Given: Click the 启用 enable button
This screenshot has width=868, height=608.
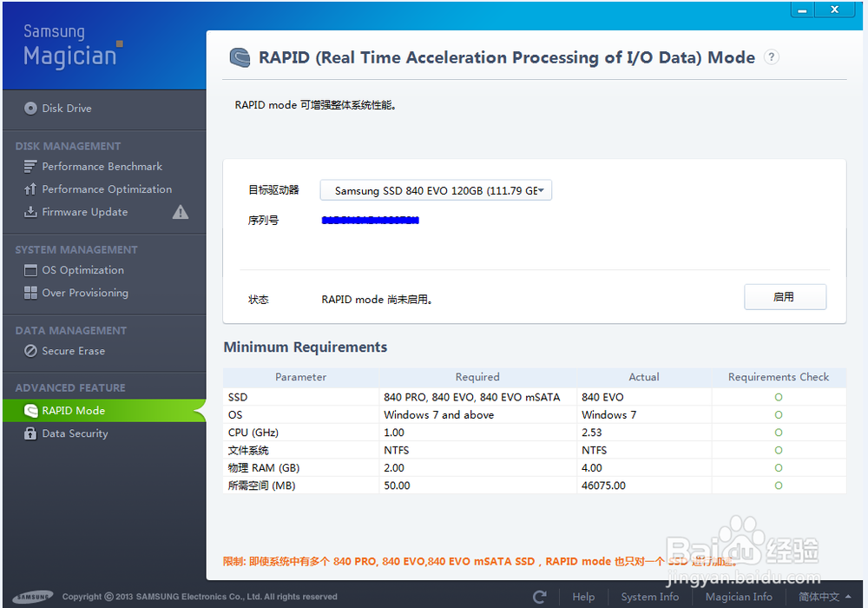Looking at the screenshot, I should pos(785,297).
